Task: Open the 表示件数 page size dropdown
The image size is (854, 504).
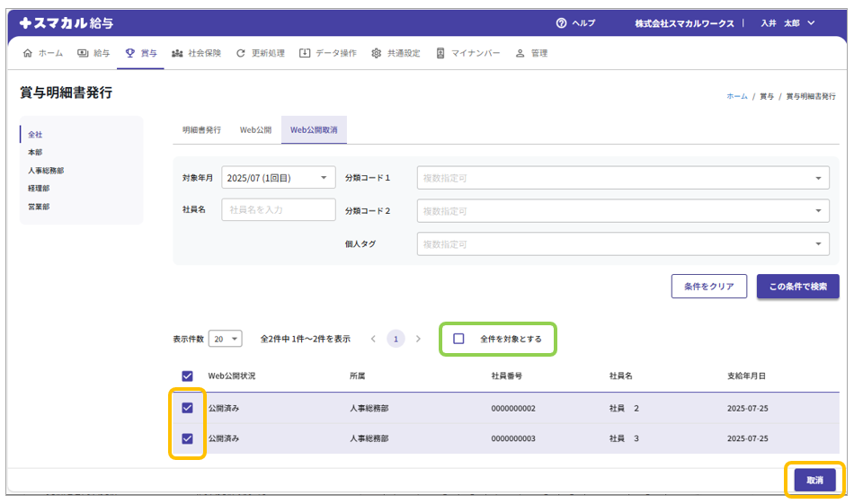Action: pos(226,339)
